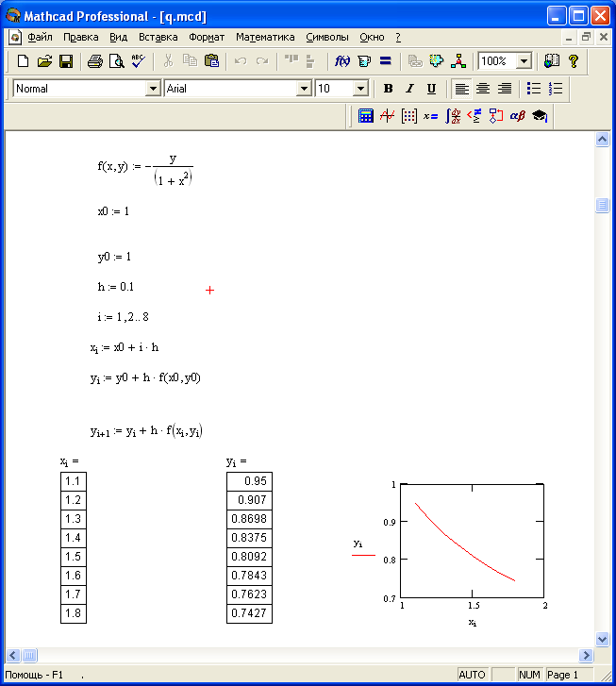Screen dimensions: 616x686
Task: Open the Вид menu
Action: pyautogui.click(x=118, y=37)
